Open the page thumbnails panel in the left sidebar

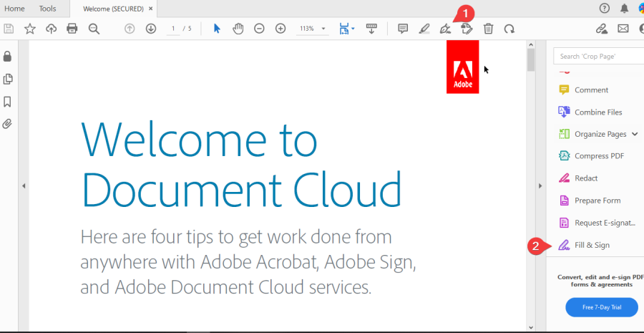[x=8, y=79]
